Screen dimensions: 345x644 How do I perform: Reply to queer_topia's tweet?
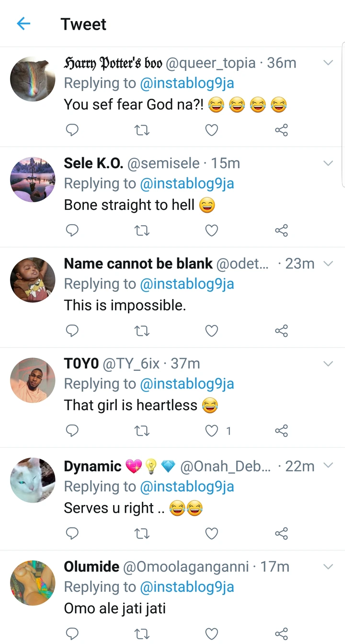pos(72,130)
